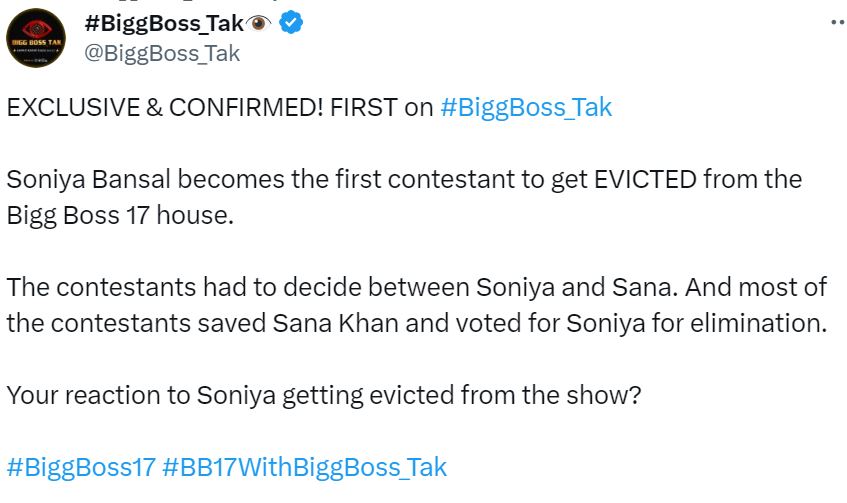Open the #BiggBoss17 hashtag

(x=79, y=466)
